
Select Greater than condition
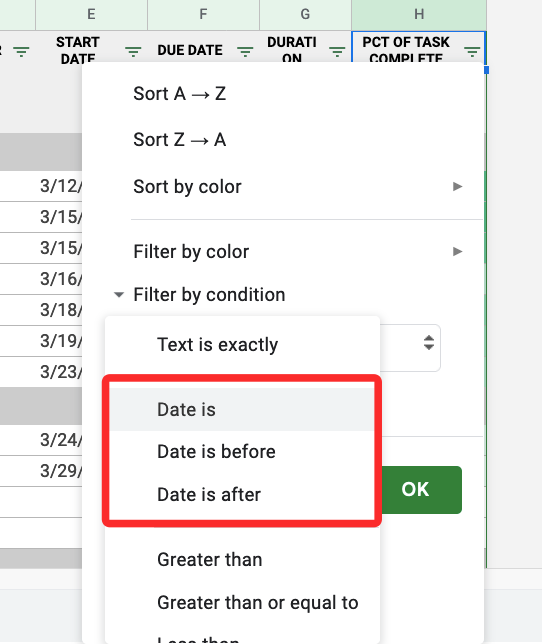pos(242,560)
